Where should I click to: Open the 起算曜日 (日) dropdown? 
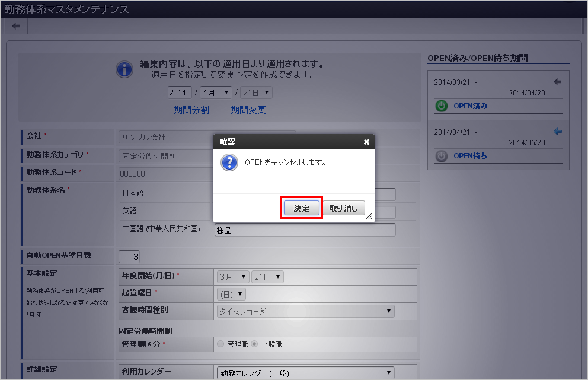point(231,294)
